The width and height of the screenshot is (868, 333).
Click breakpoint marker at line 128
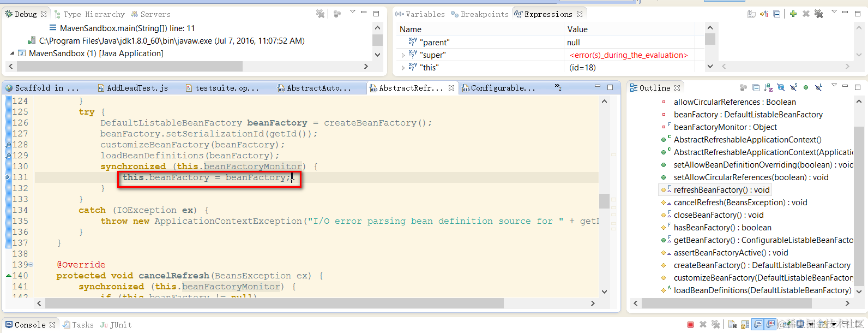[x=8, y=145]
